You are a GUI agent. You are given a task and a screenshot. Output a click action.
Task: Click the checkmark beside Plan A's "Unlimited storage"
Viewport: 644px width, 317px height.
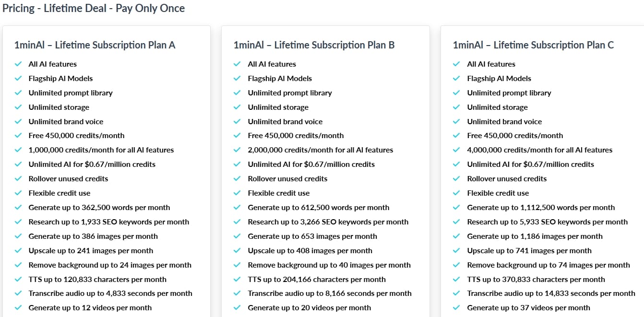[18, 107]
